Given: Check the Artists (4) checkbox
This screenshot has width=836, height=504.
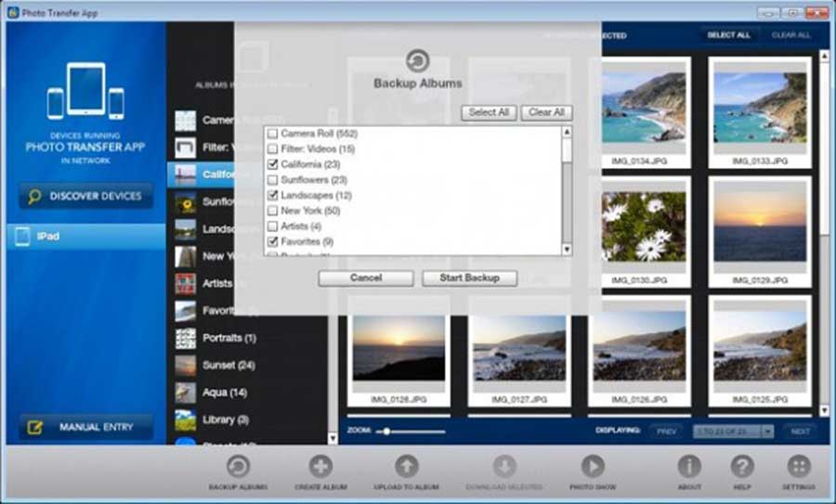Looking at the screenshot, I should [272, 226].
